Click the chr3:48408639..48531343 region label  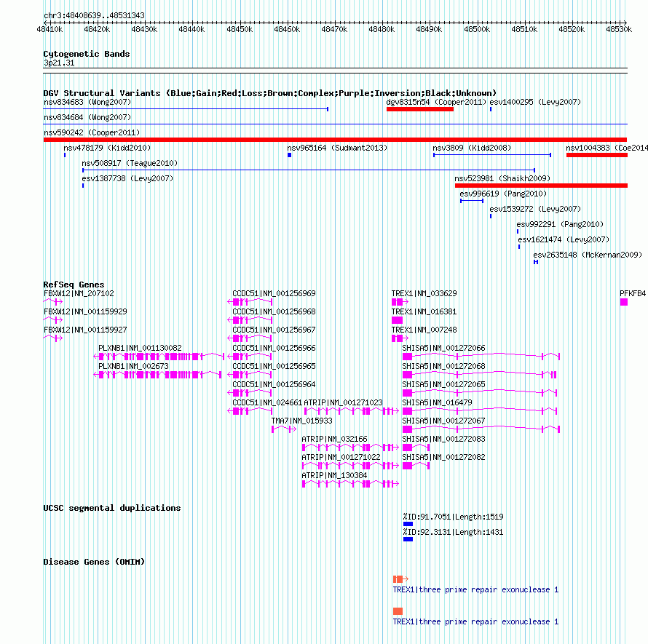[x=94, y=15]
